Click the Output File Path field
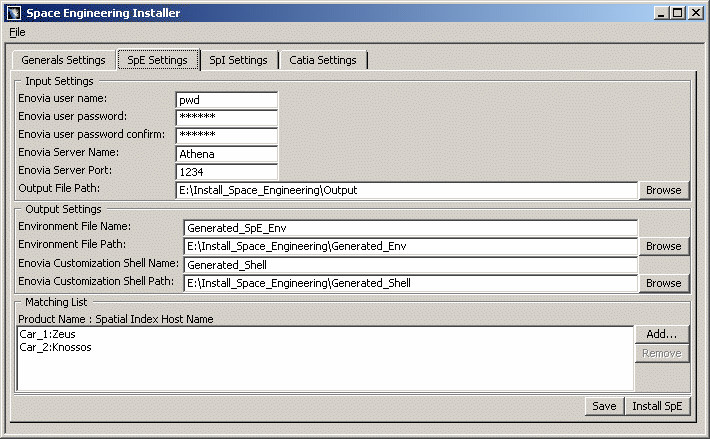 [407, 190]
